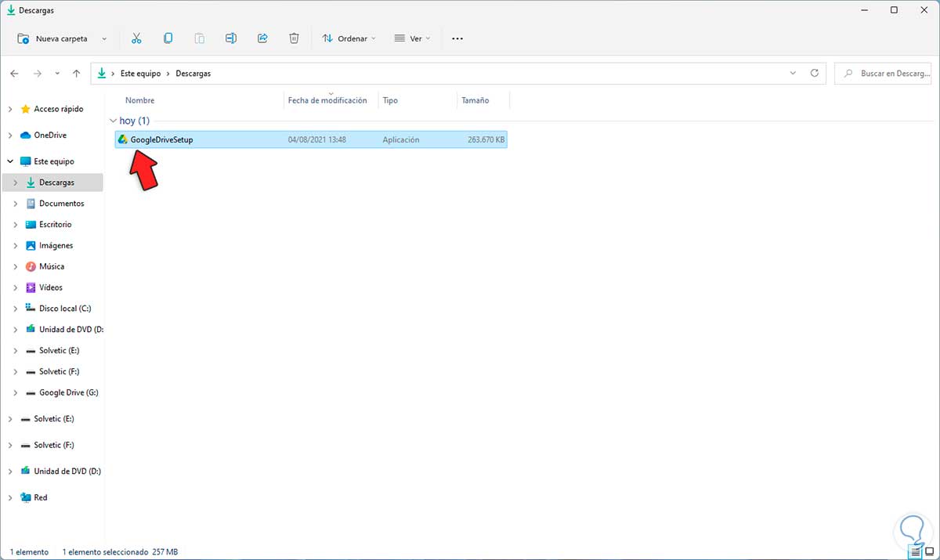Open the three-dots more options menu
Image resolution: width=940 pixels, height=560 pixels.
[457, 38]
